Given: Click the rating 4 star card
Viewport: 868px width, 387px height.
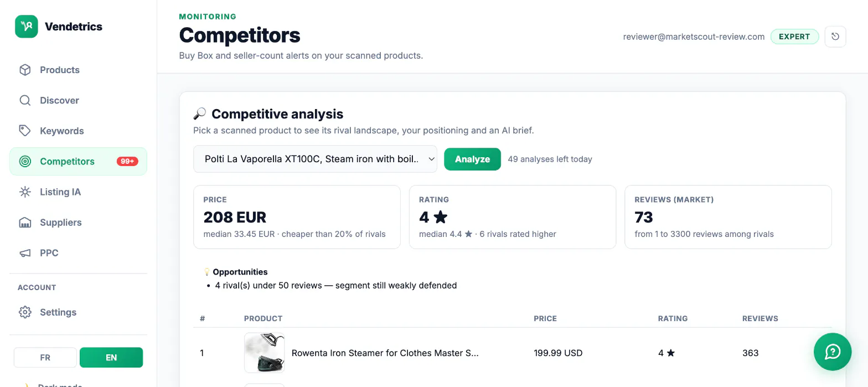Looking at the screenshot, I should [513, 217].
